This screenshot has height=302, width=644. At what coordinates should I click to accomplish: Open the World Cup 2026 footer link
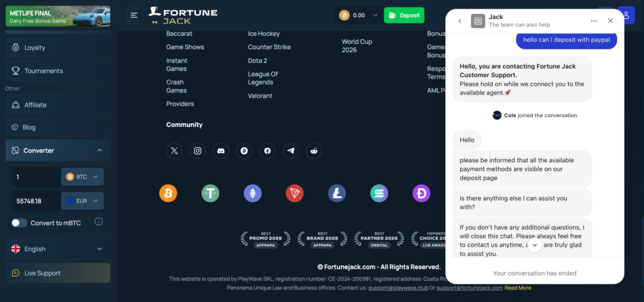357,46
